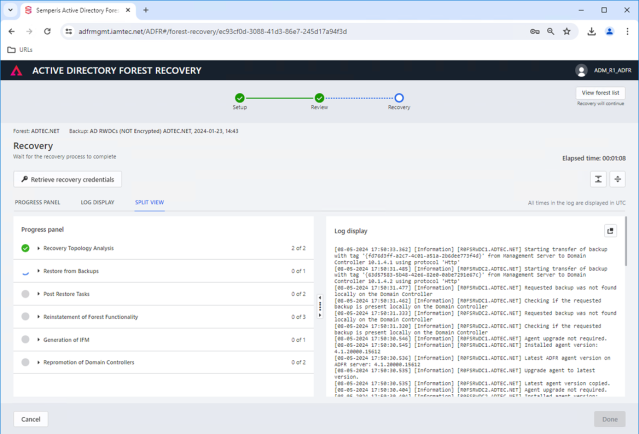This screenshot has width=639, height=434.
Task: Cancel the recovery process
Action: pyautogui.click(x=31, y=419)
